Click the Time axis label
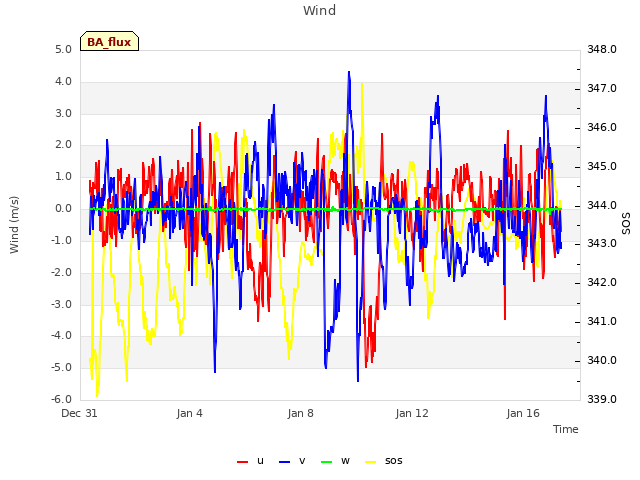The height and width of the screenshot is (480, 640). point(566,429)
